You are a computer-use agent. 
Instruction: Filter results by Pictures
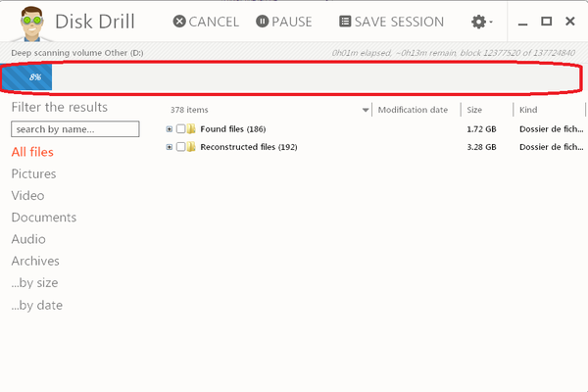click(33, 173)
